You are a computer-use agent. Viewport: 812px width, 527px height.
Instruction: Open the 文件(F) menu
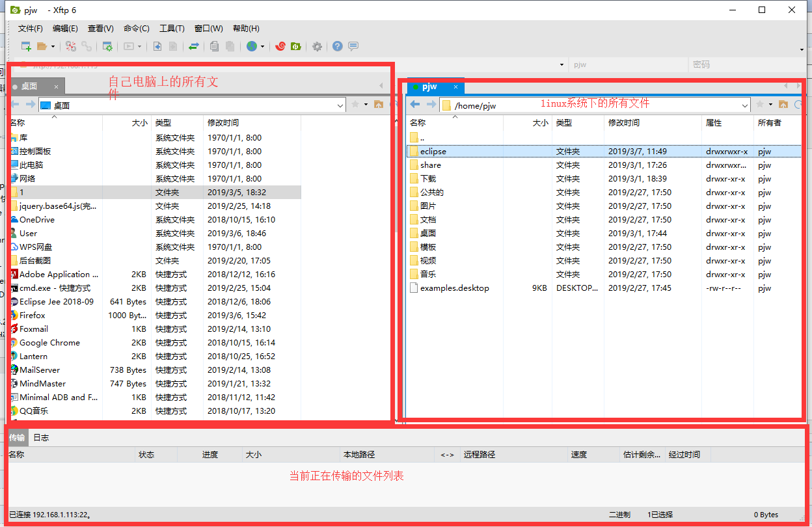tap(30, 28)
